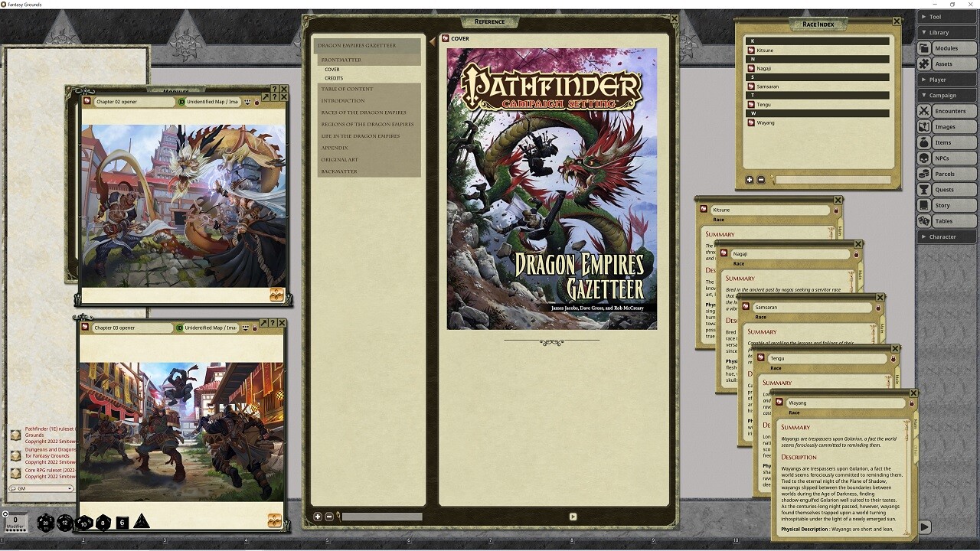Click the Race Index search field
This screenshot has height=551, width=980.
pyautogui.click(x=831, y=180)
